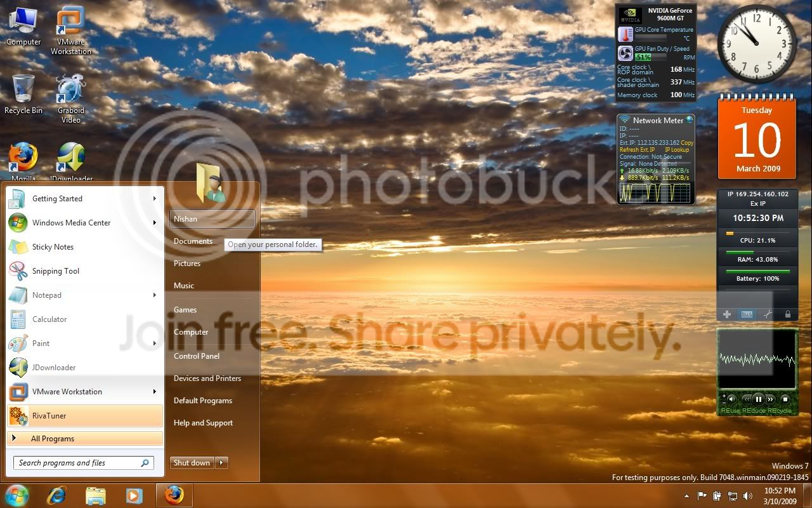
Task: Go to previous track in media gadget
Action: (745, 399)
